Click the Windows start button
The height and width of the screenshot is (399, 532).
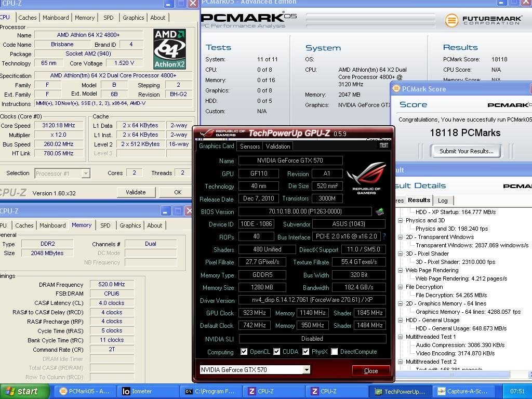24,391
